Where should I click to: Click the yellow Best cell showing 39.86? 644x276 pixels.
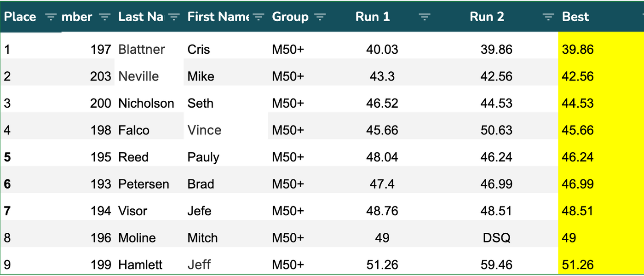578,49
